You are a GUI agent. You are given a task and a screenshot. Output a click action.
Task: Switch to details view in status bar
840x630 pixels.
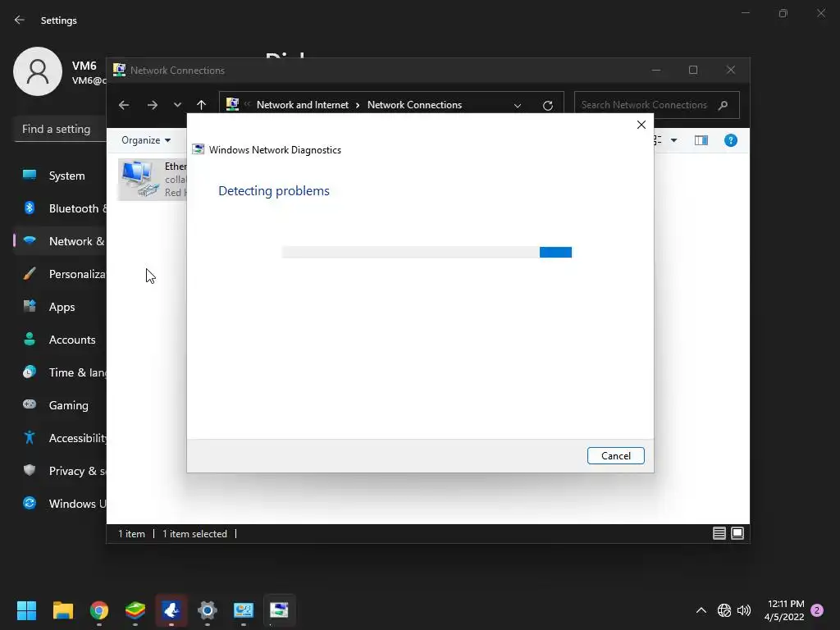pos(719,533)
